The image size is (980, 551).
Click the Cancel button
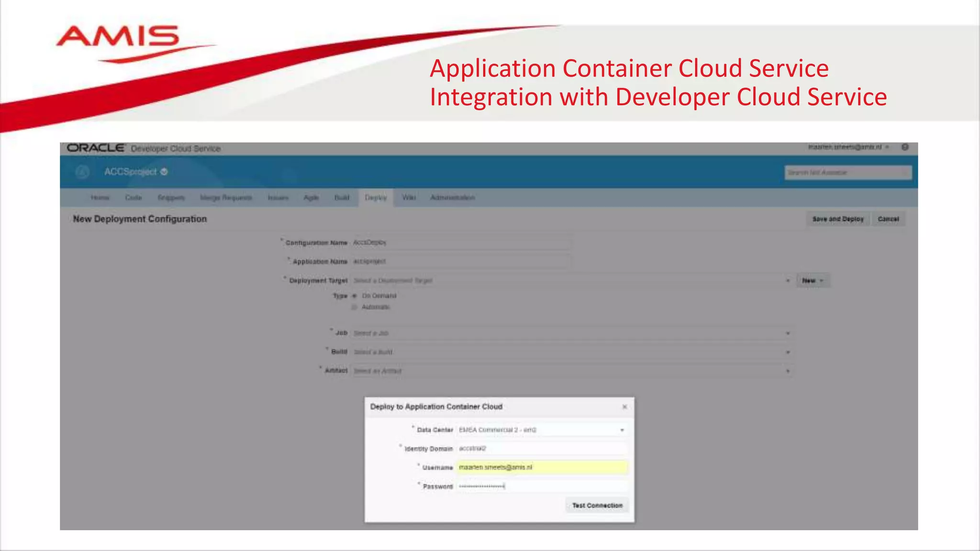889,219
